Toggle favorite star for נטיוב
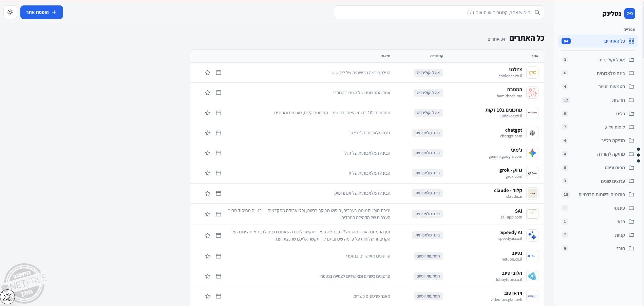This screenshot has height=306, width=644. 208,256
